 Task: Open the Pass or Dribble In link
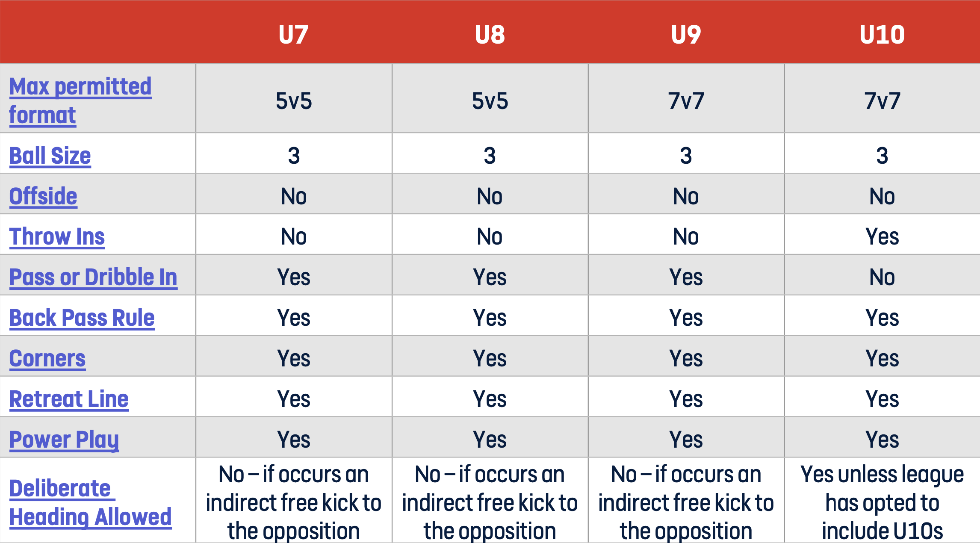pyautogui.click(x=93, y=277)
